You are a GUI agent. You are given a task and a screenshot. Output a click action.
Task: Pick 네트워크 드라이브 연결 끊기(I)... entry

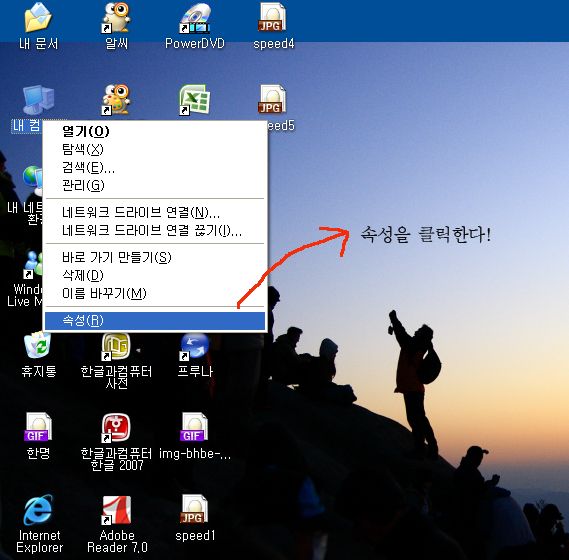pos(155,230)
